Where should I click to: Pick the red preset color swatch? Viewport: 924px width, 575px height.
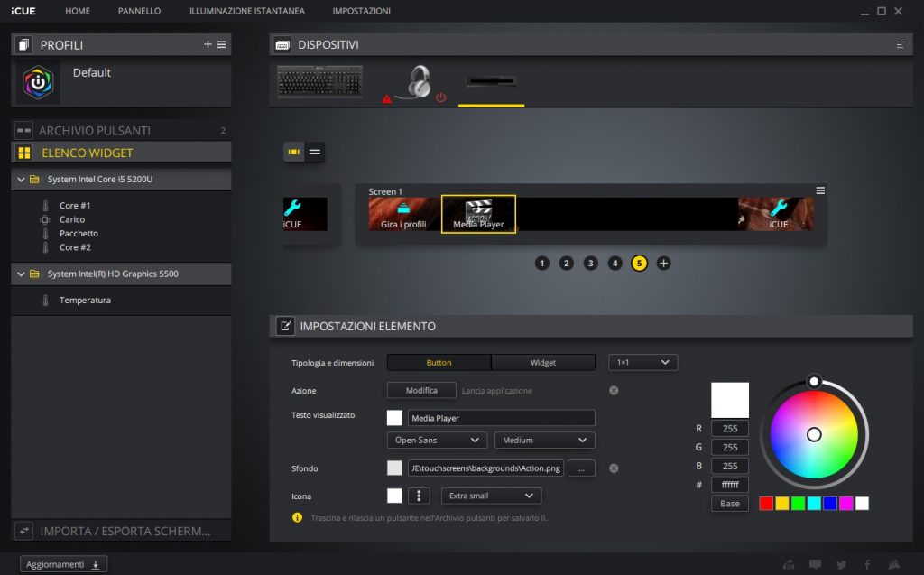[766, 503]
